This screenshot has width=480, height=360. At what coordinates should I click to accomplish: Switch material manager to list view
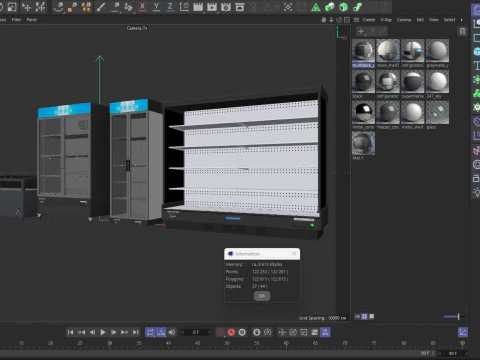357,316
